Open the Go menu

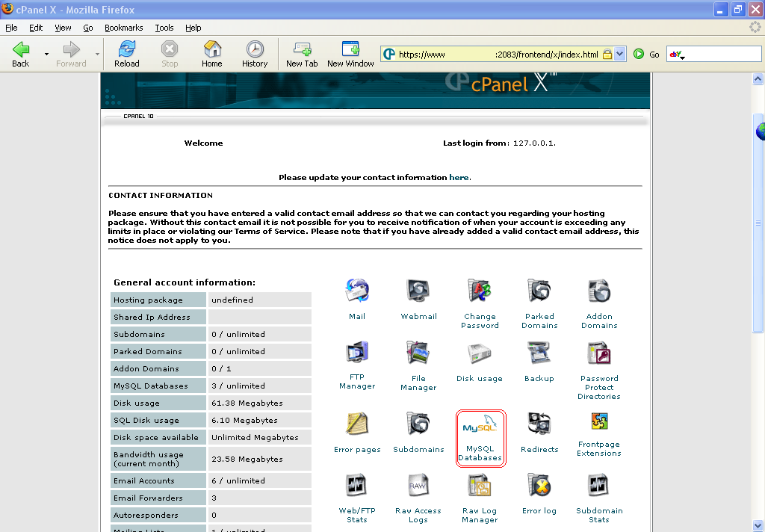[88, 28]
